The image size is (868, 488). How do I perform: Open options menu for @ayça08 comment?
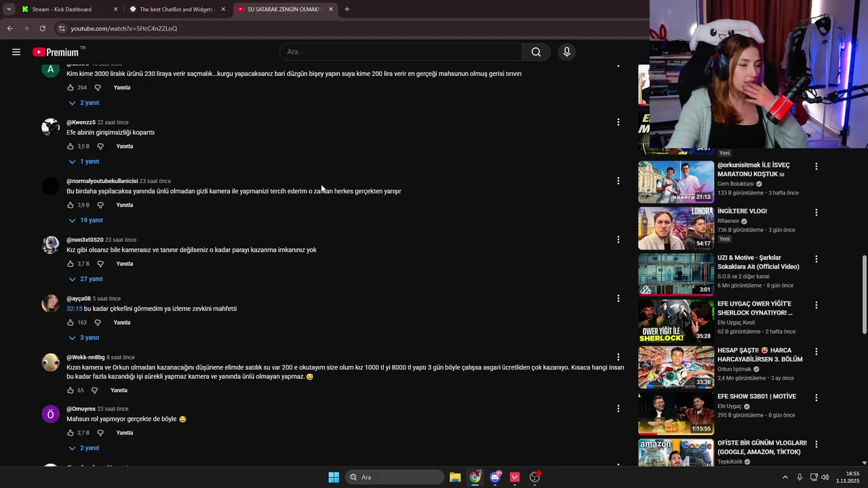(618, 298)
